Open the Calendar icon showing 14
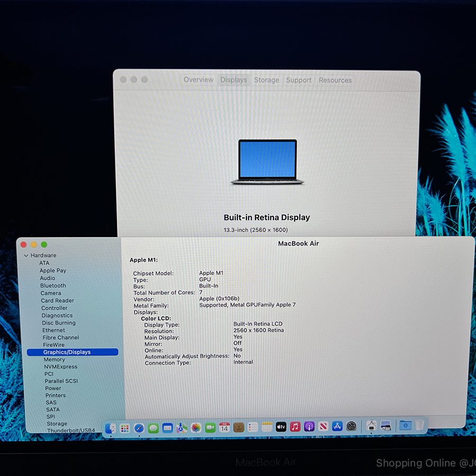Viewport: 476px width, 476px height. 224,428
